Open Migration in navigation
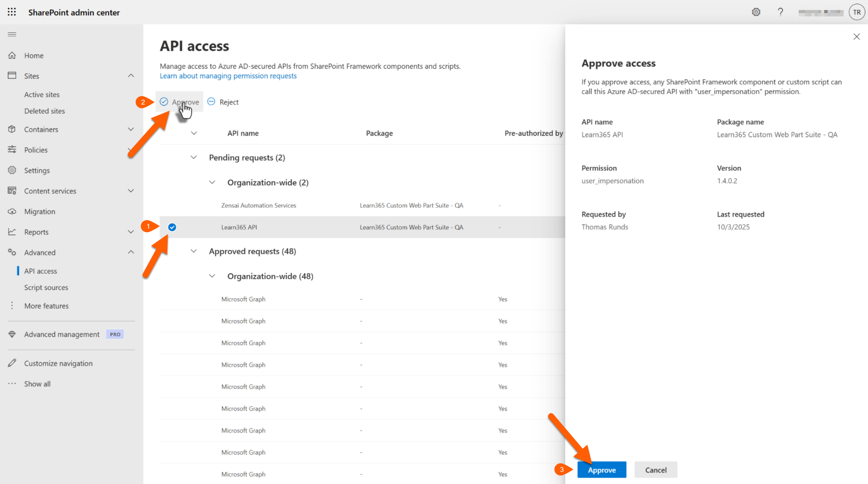The image size is (868, 484). coord(40,212)
